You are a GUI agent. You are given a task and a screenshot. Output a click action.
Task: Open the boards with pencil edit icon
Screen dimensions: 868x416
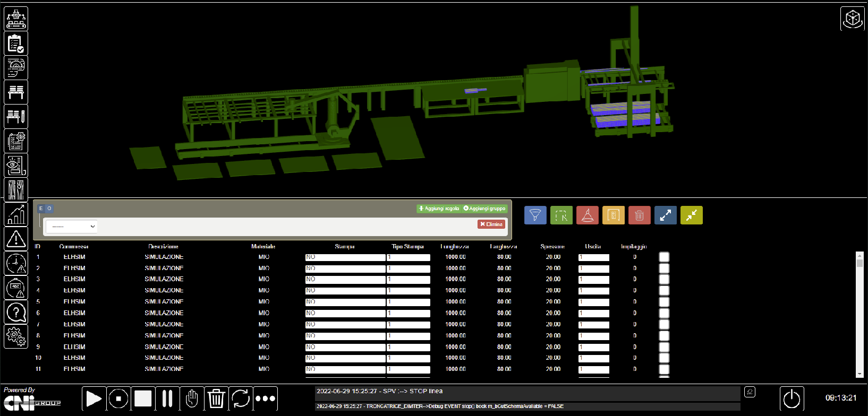(x=16, y=117)
